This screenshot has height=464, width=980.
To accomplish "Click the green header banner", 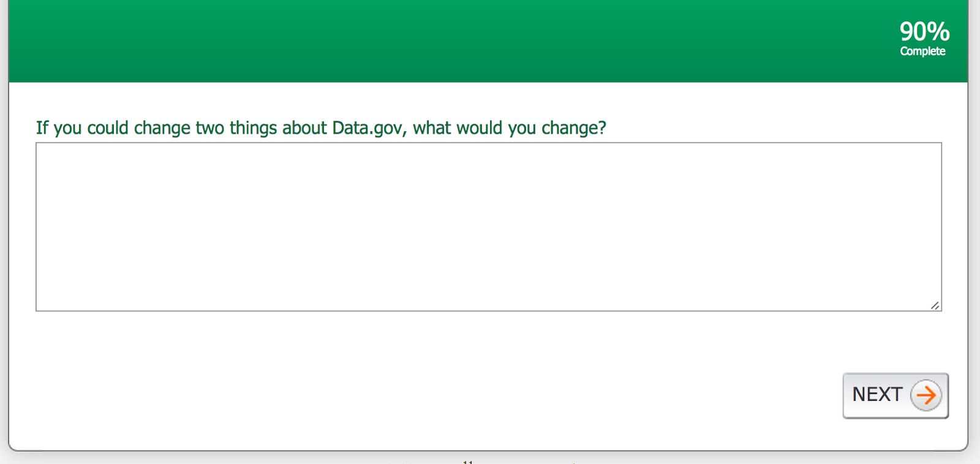I will 429,41.
